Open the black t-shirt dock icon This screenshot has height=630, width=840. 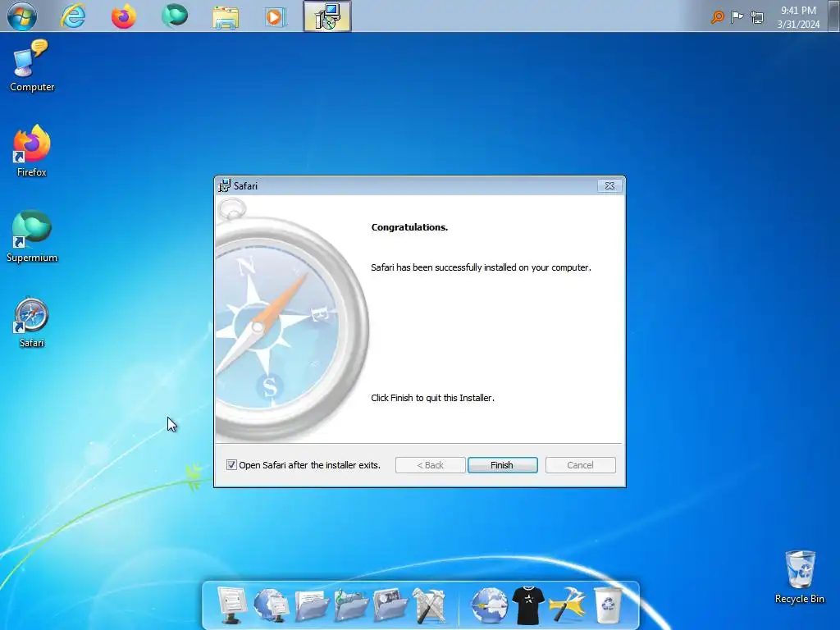point(528,605)
